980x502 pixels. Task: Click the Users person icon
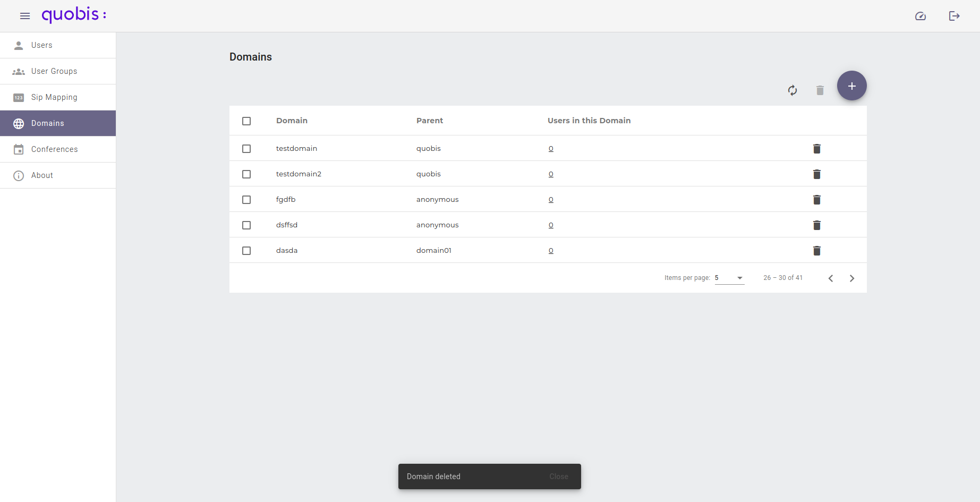(x=19, y=45)
